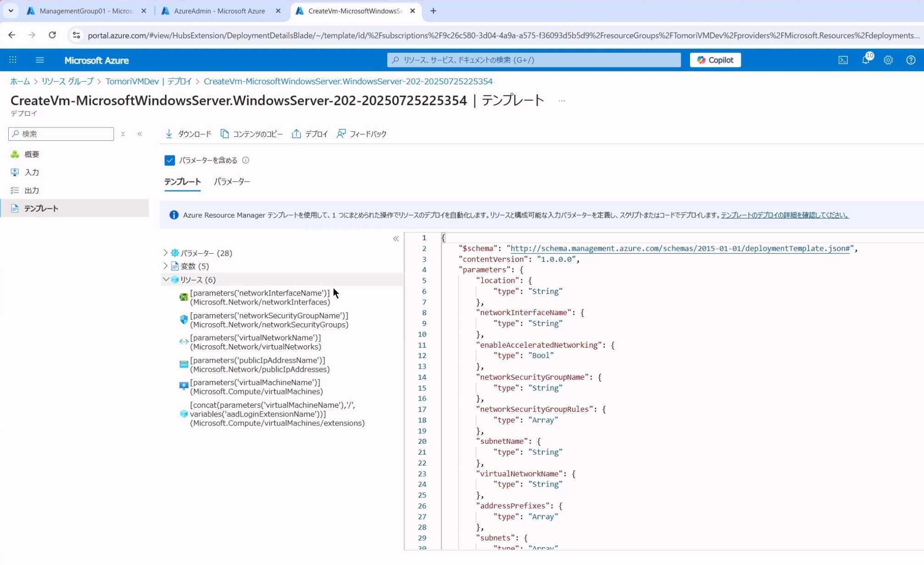Click the help question mark icon

911,60
